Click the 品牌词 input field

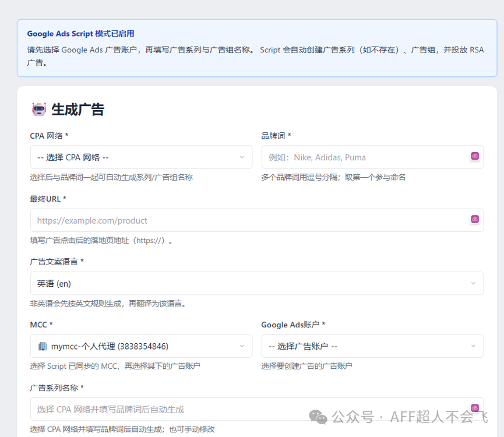click(372, 157)
